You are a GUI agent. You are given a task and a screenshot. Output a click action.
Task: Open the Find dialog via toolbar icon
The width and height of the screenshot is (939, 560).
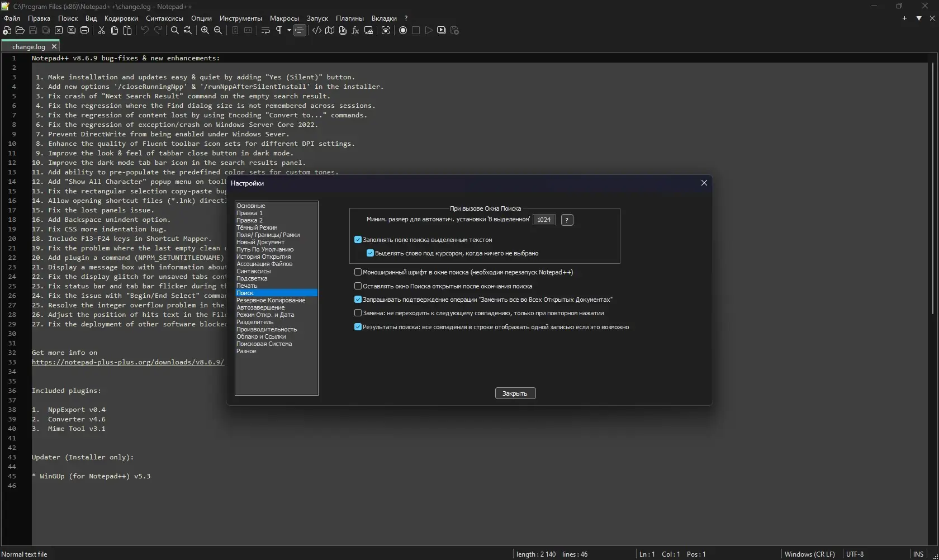pos(174,31)
